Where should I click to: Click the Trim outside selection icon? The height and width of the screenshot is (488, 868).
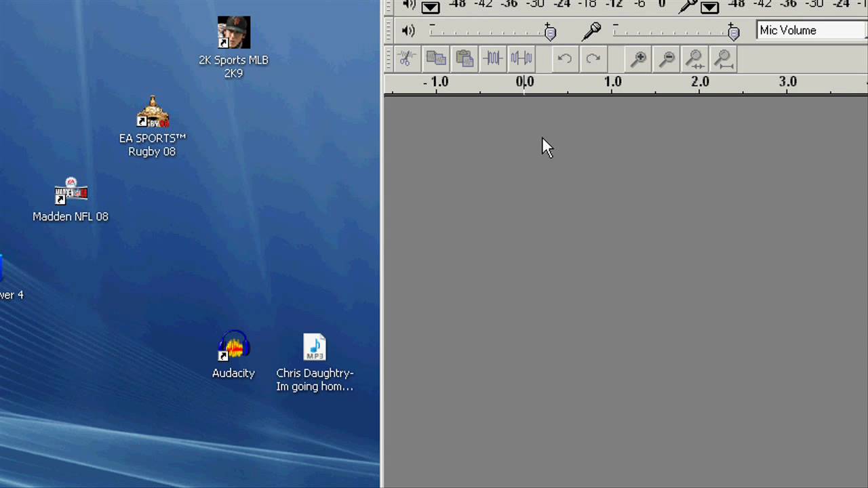[493, 58]
